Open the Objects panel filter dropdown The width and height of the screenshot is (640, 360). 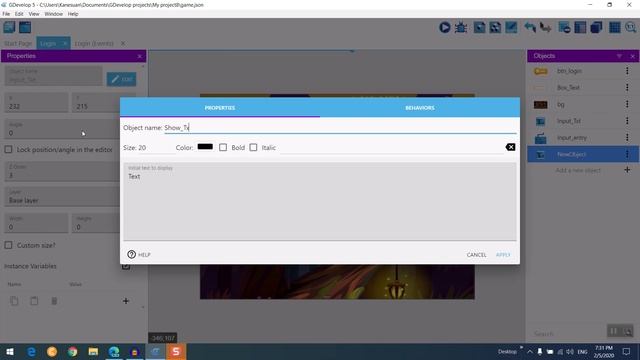tap(619, 56)
